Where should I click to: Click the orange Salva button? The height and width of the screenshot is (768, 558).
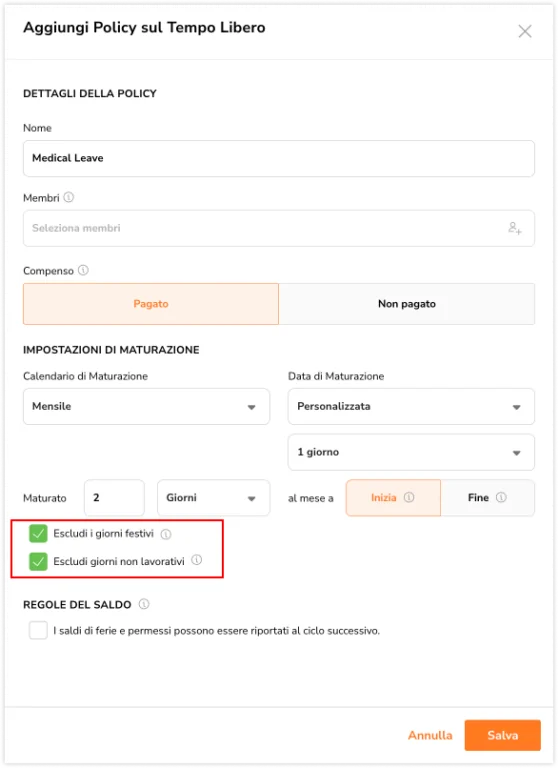503,735
